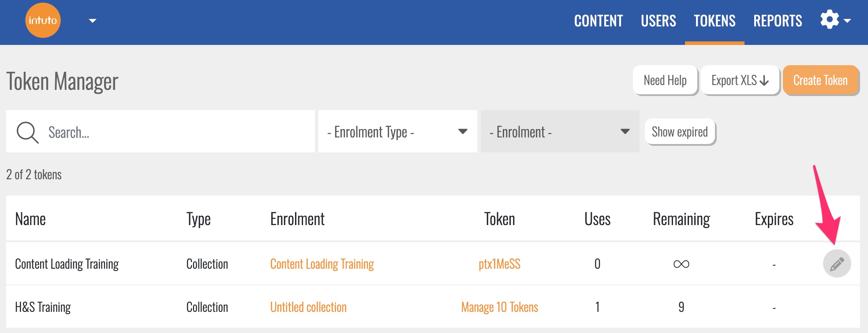Toggle Show expired tokens

click(x=680, y=132)
